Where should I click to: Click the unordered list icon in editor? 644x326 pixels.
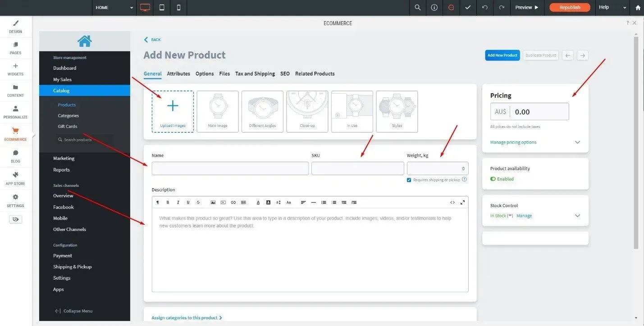(324, 203)
